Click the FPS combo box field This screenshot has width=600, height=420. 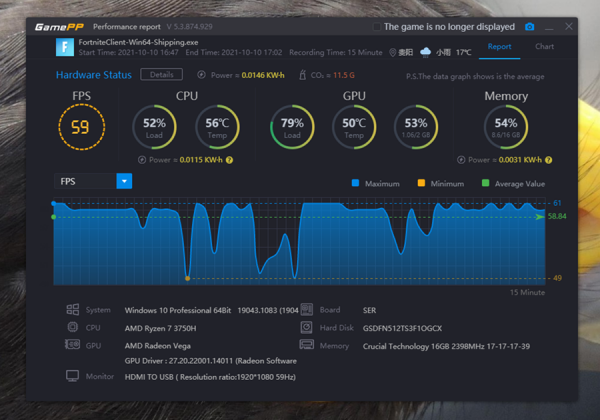tap(85, 181)
